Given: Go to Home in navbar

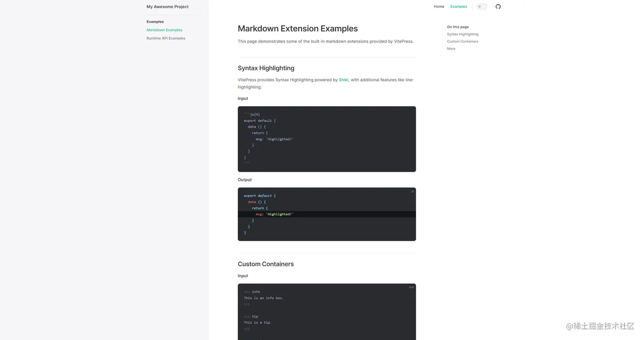Looking at the screenshot, I should click(x=439, y=6).
